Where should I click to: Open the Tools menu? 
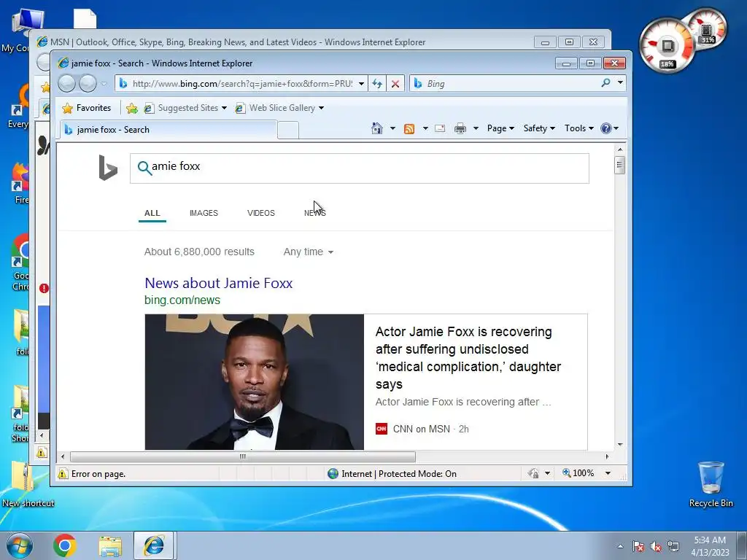click(x=578, y=128)
